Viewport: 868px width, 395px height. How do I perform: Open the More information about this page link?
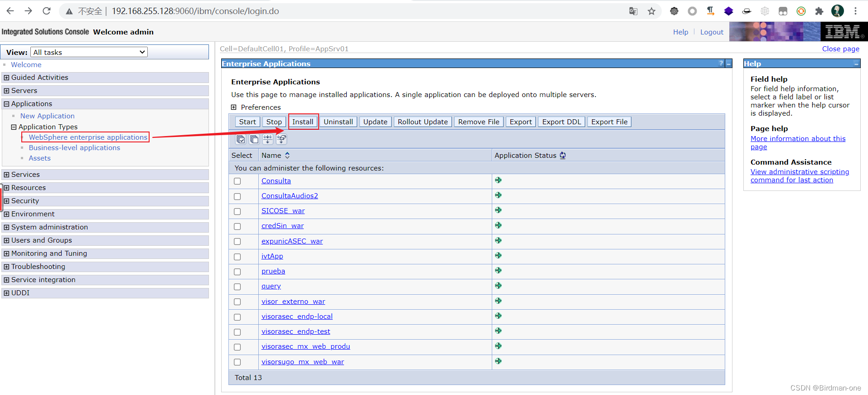798,143
